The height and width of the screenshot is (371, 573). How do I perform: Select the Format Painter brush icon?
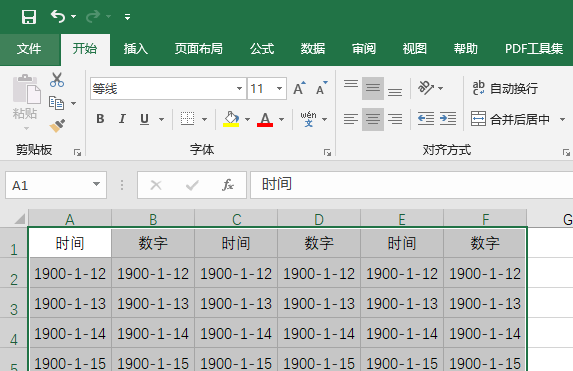57,126
